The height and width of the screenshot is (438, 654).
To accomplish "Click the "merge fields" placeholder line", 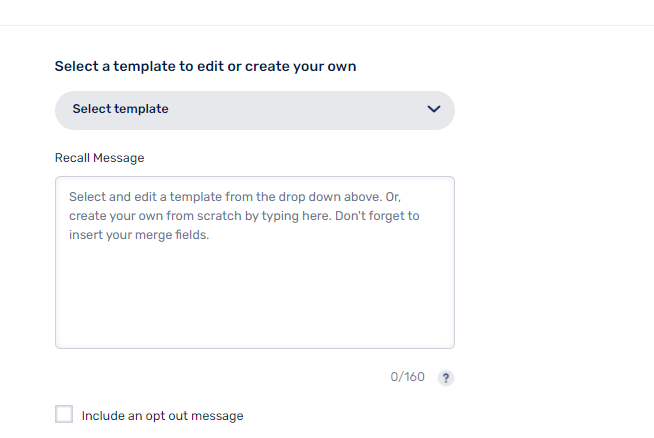I will click(x=139, y=236).
